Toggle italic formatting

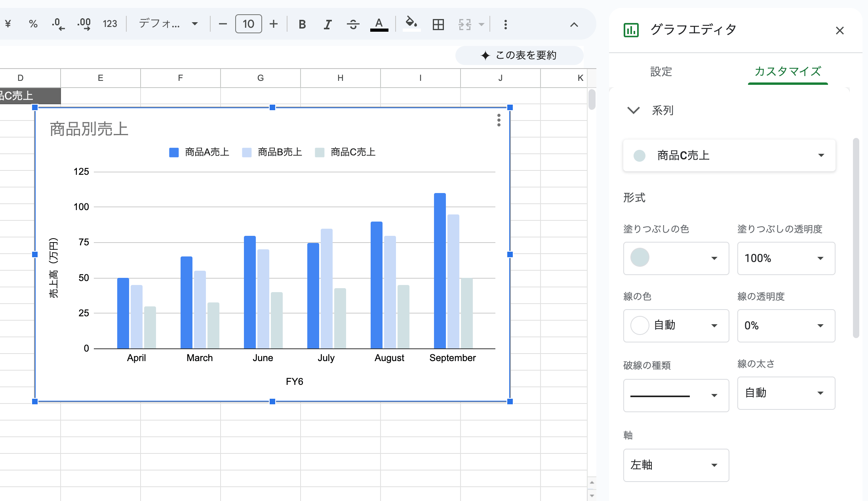click(327, 25)
